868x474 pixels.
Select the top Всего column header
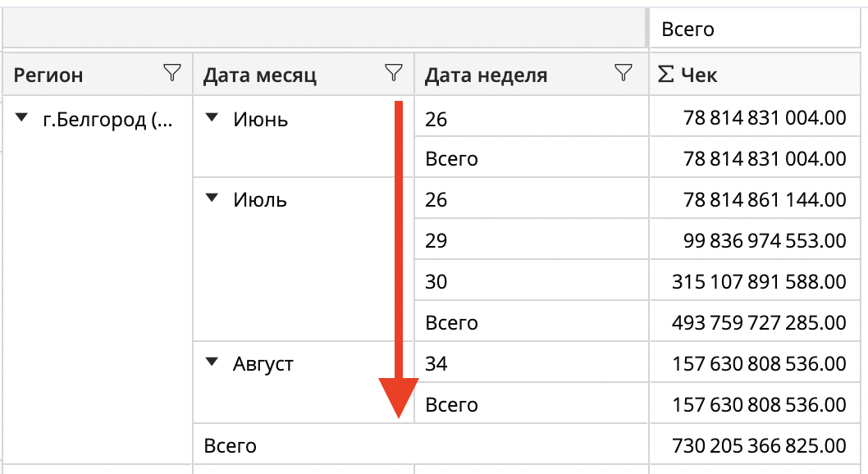(x=688, y=30)
